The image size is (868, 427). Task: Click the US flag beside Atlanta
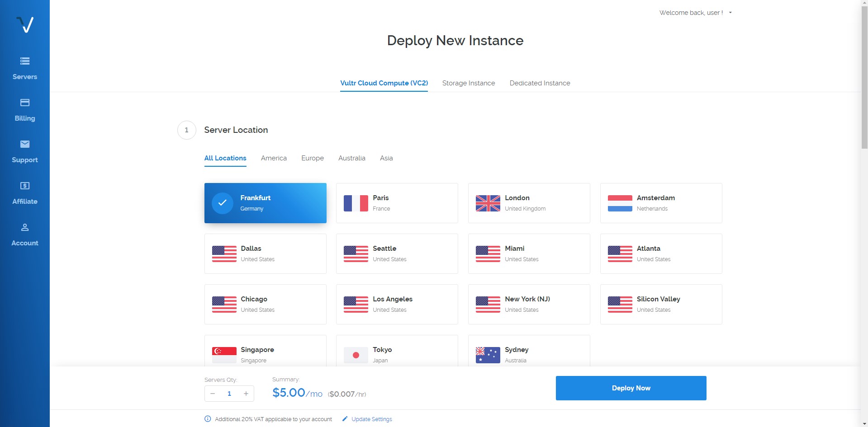[620, 254]
